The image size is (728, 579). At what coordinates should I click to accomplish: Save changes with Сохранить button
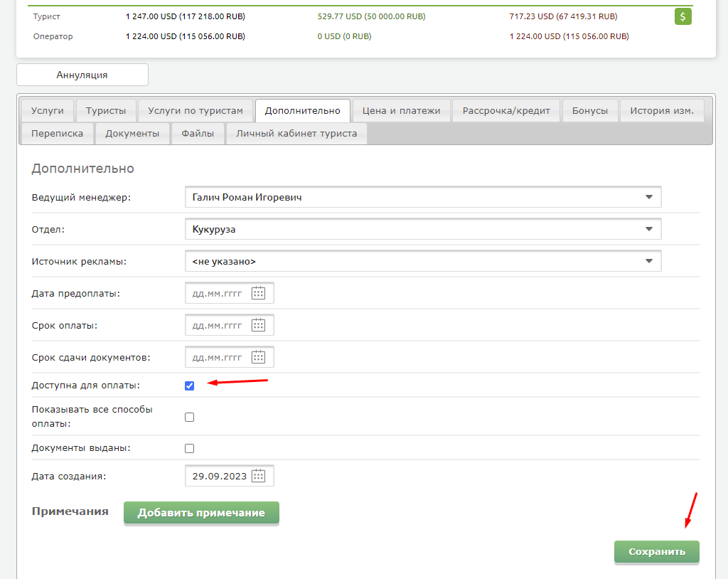(x=656, y=551)
